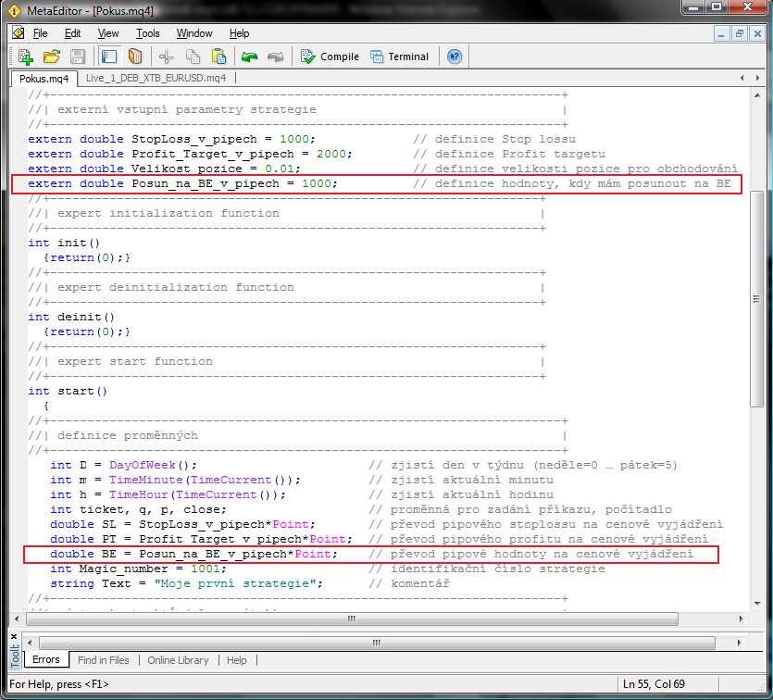The image size is (773, 700).
Task: Save the file with the floppy disk icon
Action: point(78,56)
